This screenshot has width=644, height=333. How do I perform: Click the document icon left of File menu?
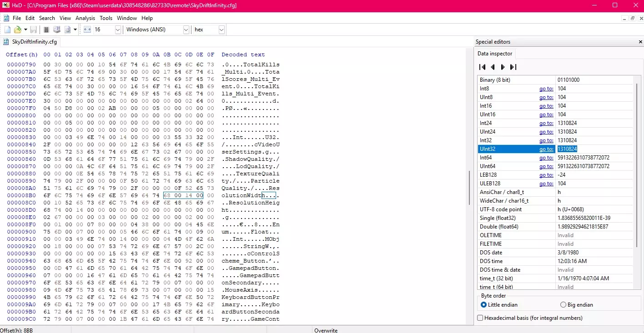tap(6, 18)
